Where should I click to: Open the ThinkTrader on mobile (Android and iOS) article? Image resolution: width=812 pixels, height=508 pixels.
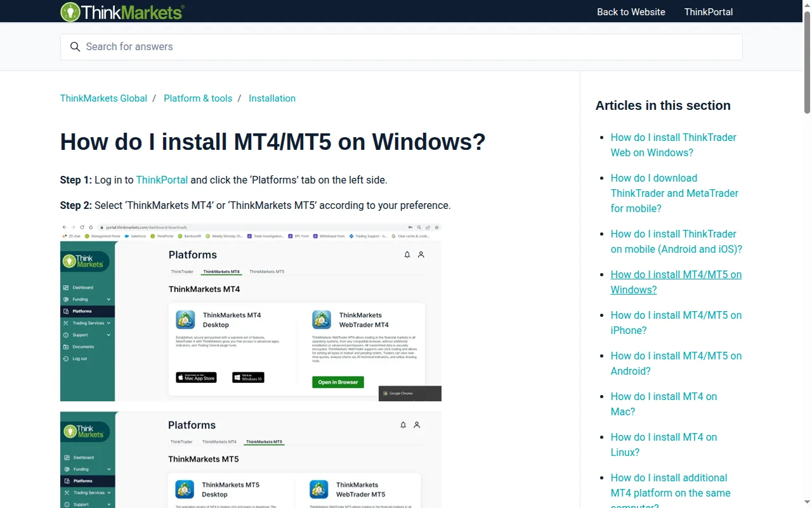[676, 241]
